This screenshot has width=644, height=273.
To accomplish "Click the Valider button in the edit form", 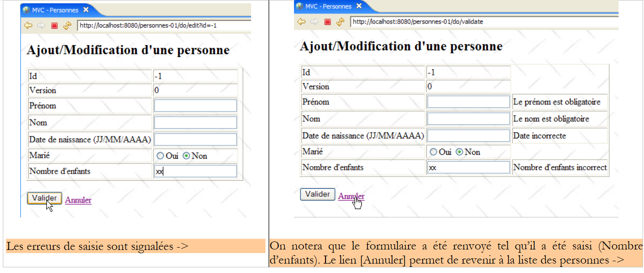I will (x=44, y=198).
